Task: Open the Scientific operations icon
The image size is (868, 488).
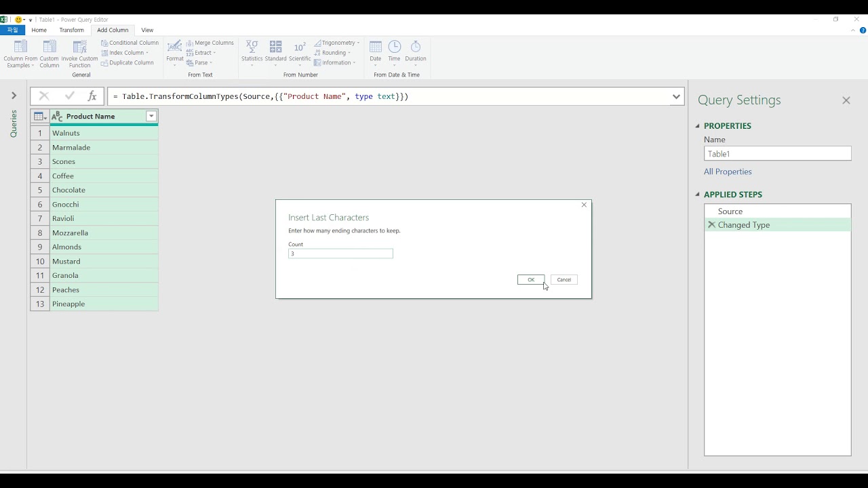Action: [x=300, y=47]
